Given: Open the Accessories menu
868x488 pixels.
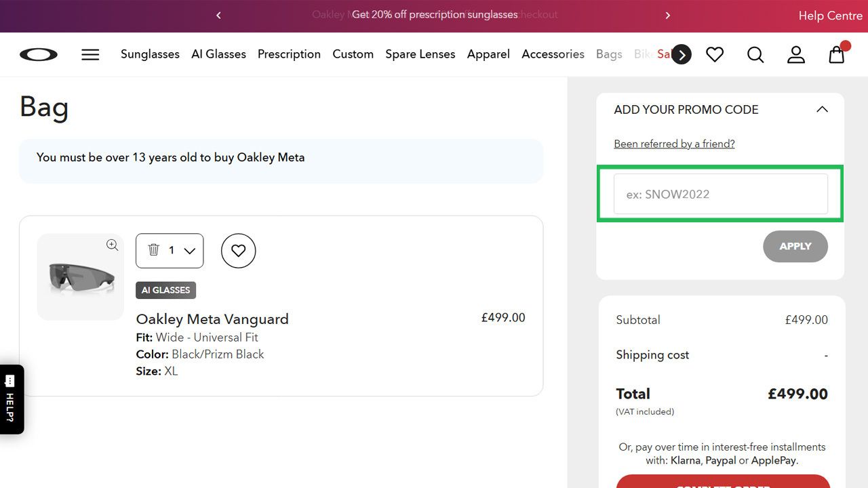Looking at the screenshot, I should (x=553, y=54).
